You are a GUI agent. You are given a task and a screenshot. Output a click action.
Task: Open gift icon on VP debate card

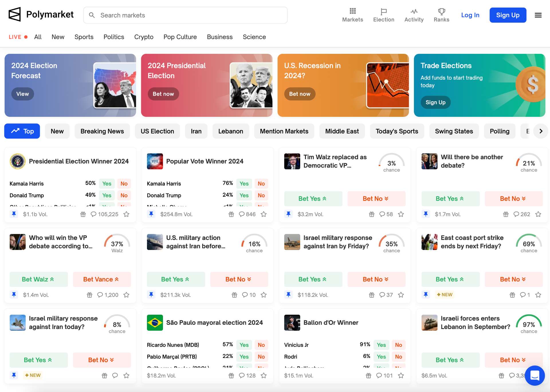click(x=90, y=295)
